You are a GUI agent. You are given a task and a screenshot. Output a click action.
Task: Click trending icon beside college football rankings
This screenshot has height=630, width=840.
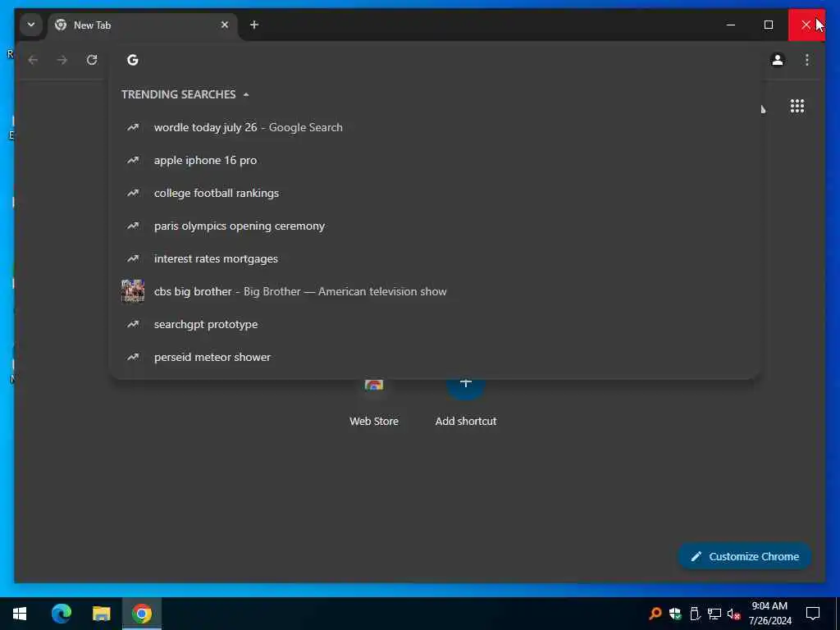click(132, 193)
